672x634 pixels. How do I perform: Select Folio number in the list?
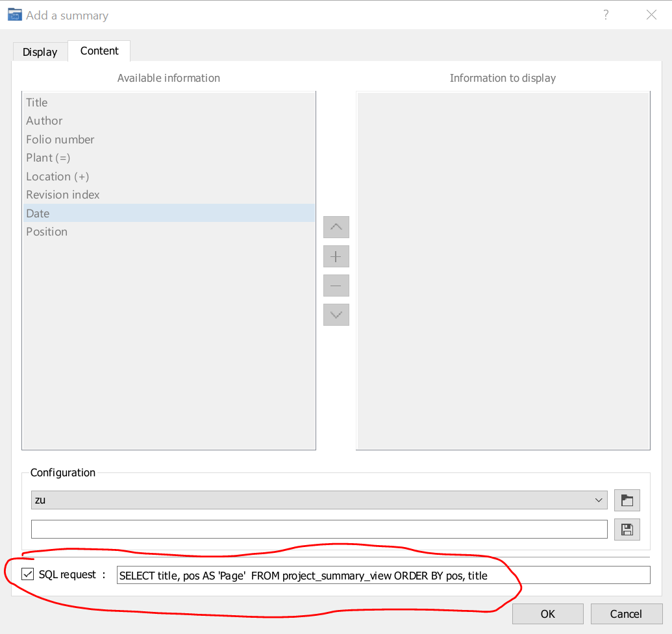click(x=60, y=140)
